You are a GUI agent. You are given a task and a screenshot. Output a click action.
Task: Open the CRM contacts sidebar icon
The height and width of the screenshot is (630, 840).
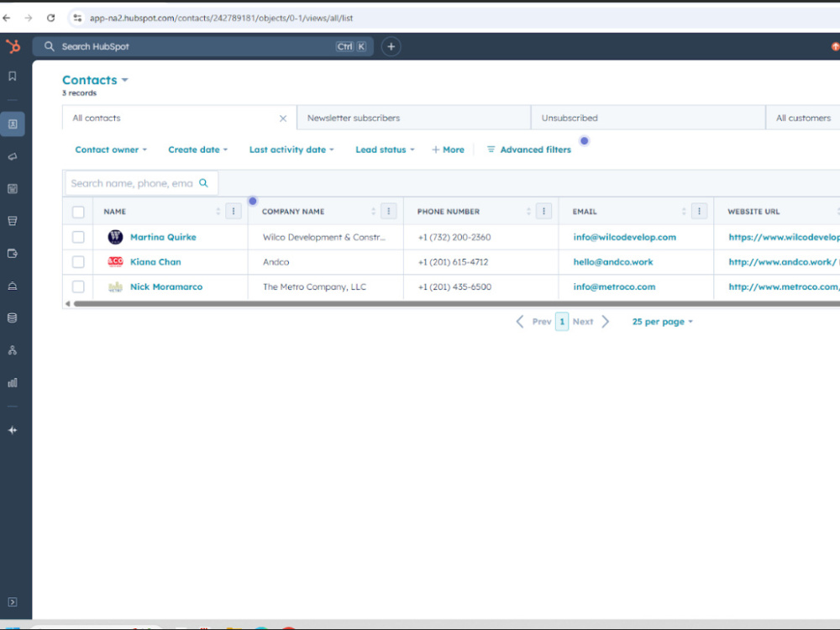pos(13,124)
